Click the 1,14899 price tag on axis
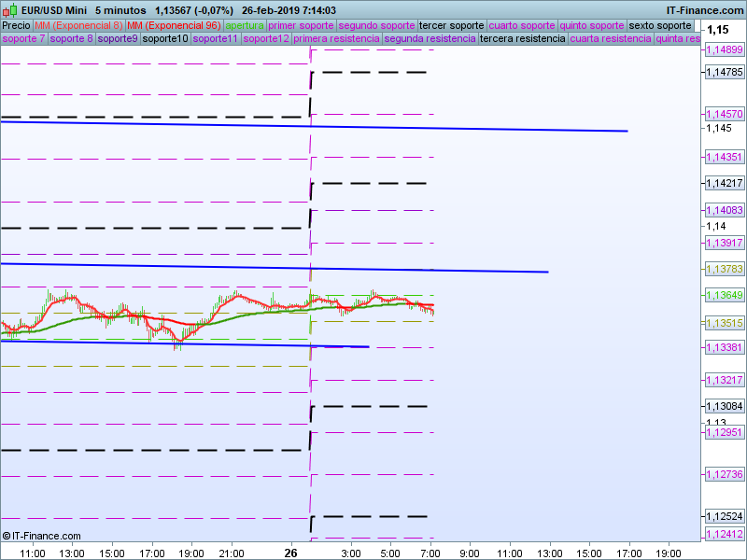 724,49
